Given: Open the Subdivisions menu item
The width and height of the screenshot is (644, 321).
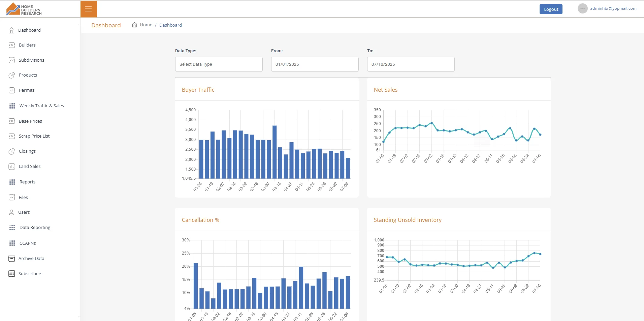Looking at the screenshot, I should pos(32,60).
